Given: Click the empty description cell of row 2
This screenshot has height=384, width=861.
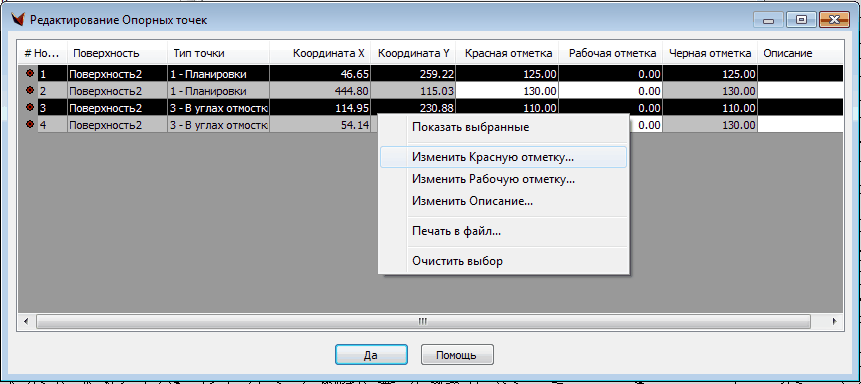Looking at the screenshot, I should pyautogui.click(x=800, y=91).
